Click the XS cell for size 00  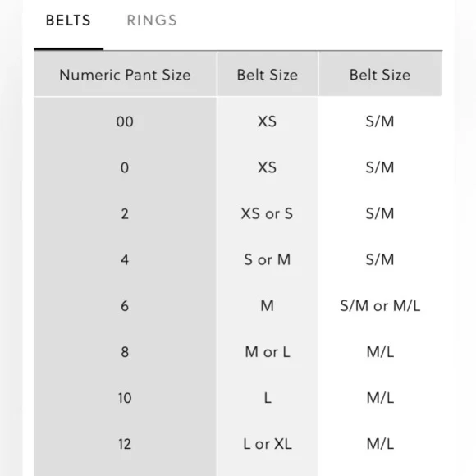point(268,121)
